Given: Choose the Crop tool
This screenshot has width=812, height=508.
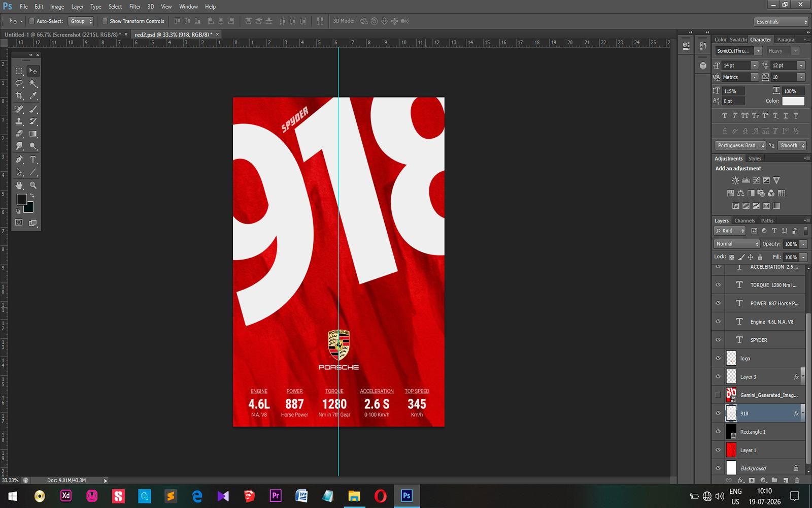Looking at the screenshot, I should (x=19, y=96).
